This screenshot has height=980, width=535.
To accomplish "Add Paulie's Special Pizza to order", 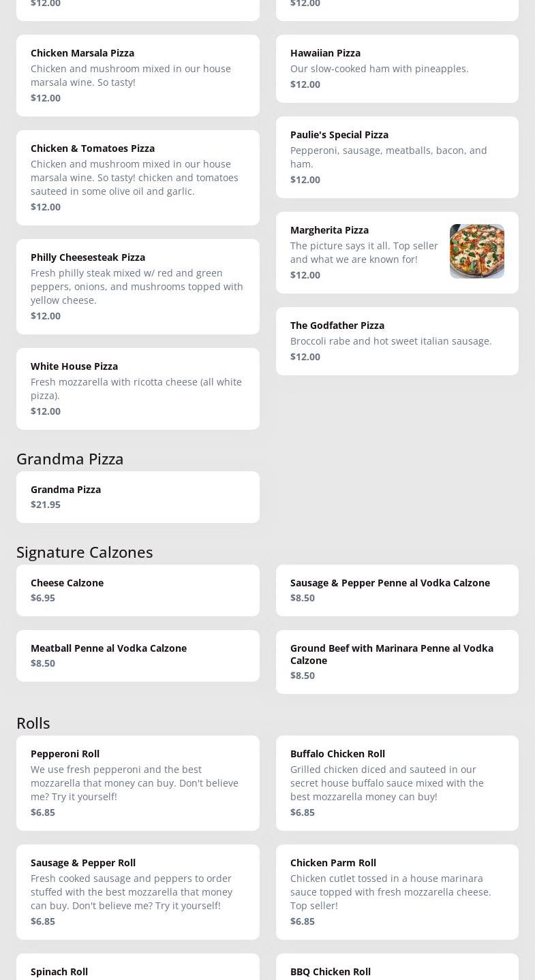I will (397, 157).
